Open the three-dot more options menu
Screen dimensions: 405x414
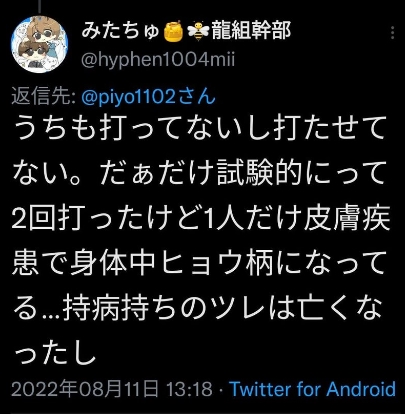pyautogui.click(x=393, y=33)
